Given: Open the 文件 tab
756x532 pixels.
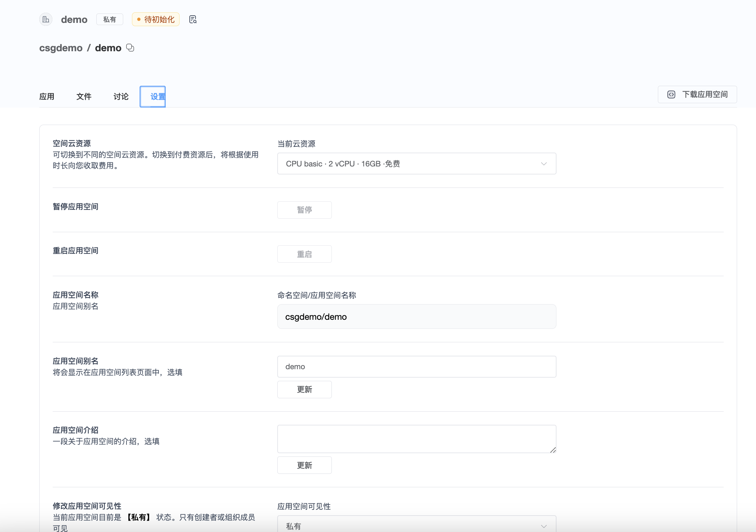Looking at the screenshot, I should pyautogui.click(x=84, y=96).
